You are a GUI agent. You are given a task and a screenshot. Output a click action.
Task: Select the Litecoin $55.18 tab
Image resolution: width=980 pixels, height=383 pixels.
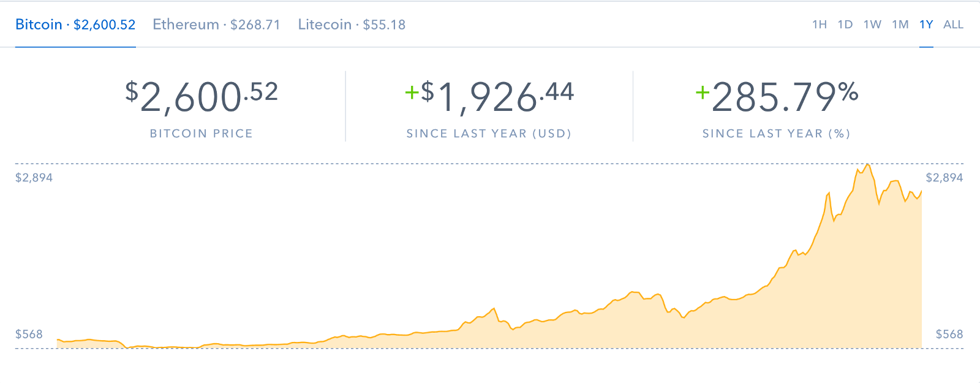coord(352,25)
